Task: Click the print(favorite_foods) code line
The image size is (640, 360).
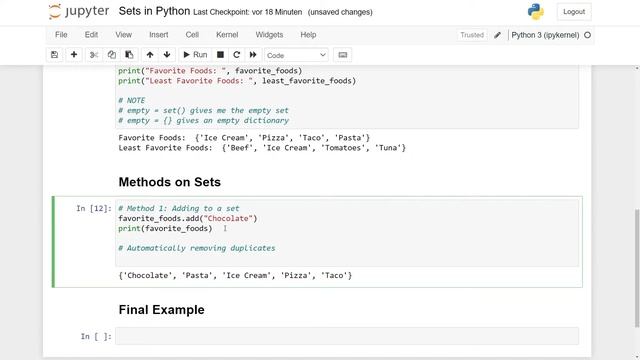Action: (x=165, y=229)
